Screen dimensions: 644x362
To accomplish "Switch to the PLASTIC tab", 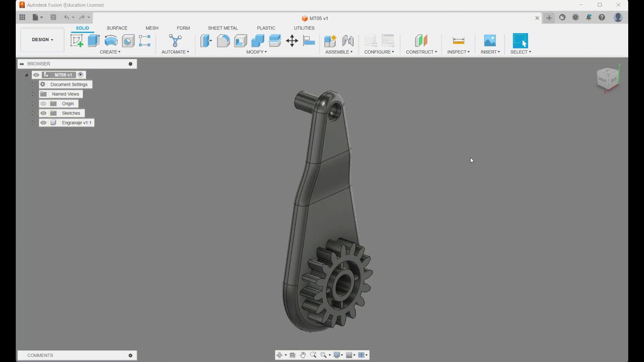I will point(266,28).
